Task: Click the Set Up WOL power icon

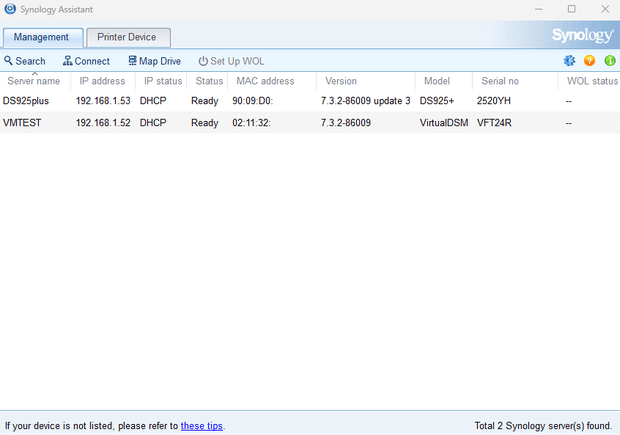Action: 203,61
